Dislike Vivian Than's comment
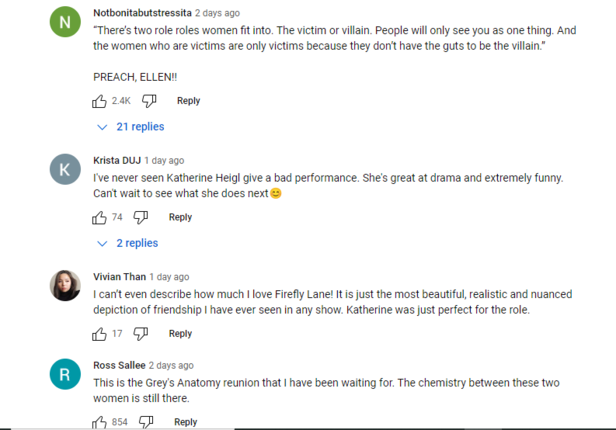616x430 pixels. 141,333
